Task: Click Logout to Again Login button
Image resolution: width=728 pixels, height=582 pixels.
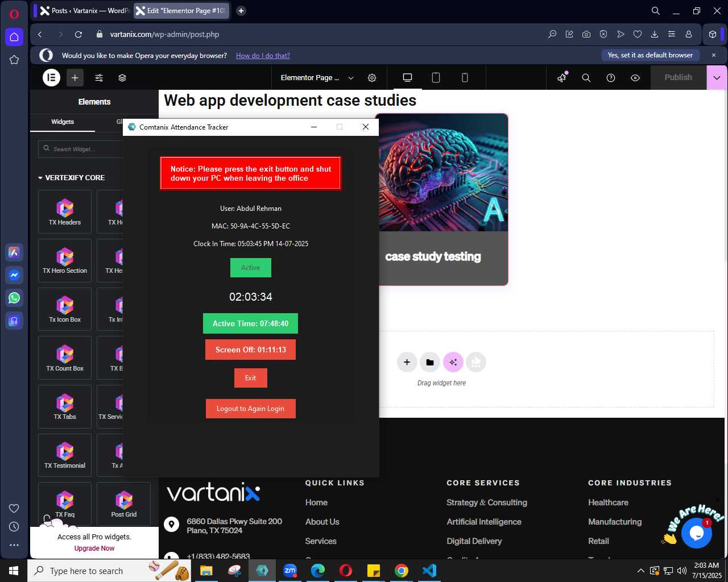Action: 250,409
